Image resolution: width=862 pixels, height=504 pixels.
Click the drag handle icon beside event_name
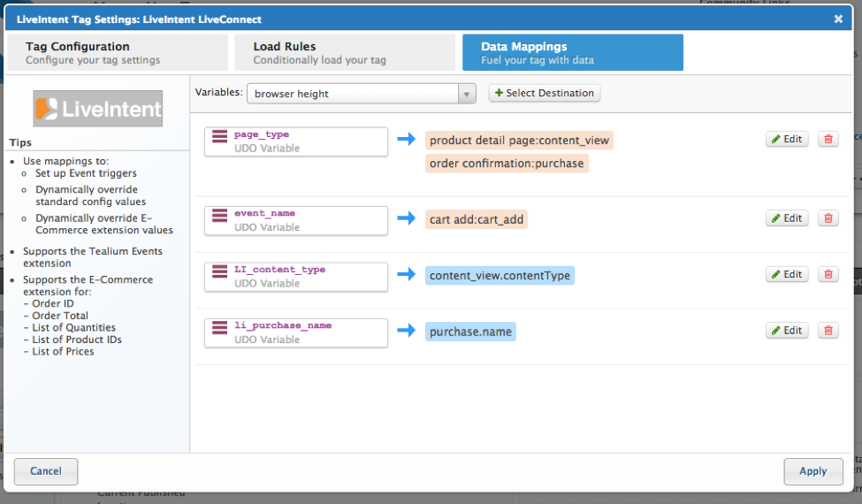(220, 219)
